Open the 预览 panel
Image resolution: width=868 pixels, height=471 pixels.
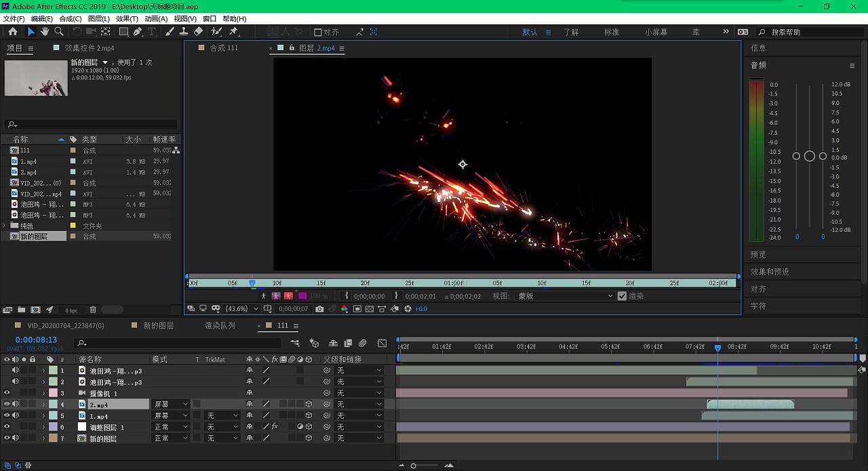click(758, 255)
